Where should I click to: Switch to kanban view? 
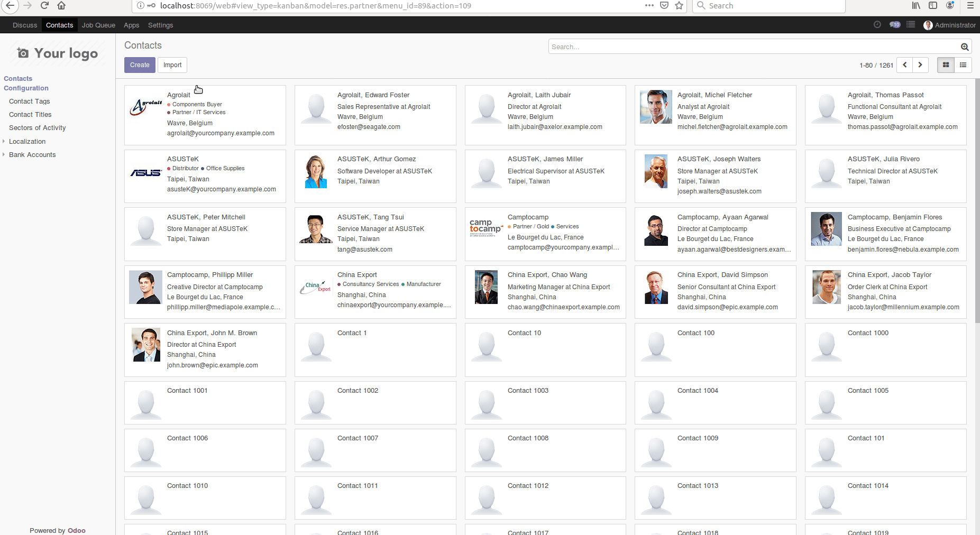pos(946,64)
